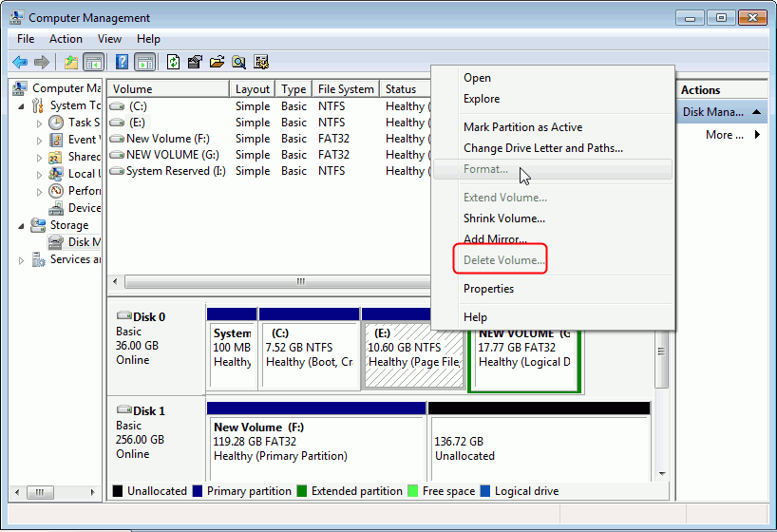Click the magnifier search toolbar icon
777x532 pixels.
pos(238,62)
